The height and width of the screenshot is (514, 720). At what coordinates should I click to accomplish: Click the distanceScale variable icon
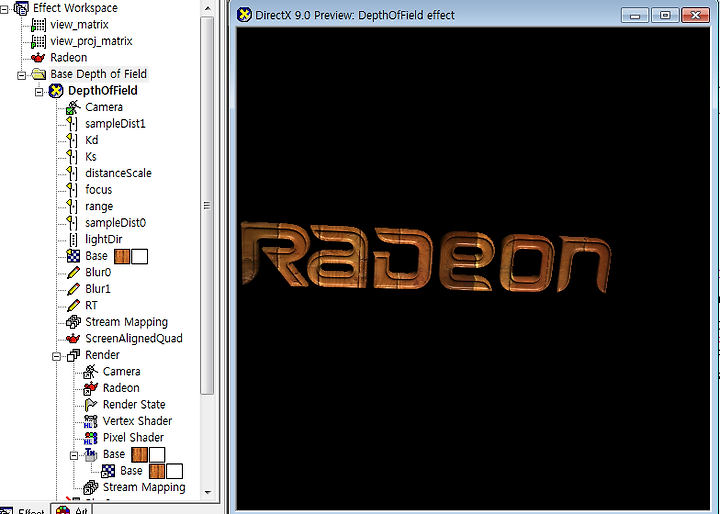pyautogui.click(x=72, y=174)
